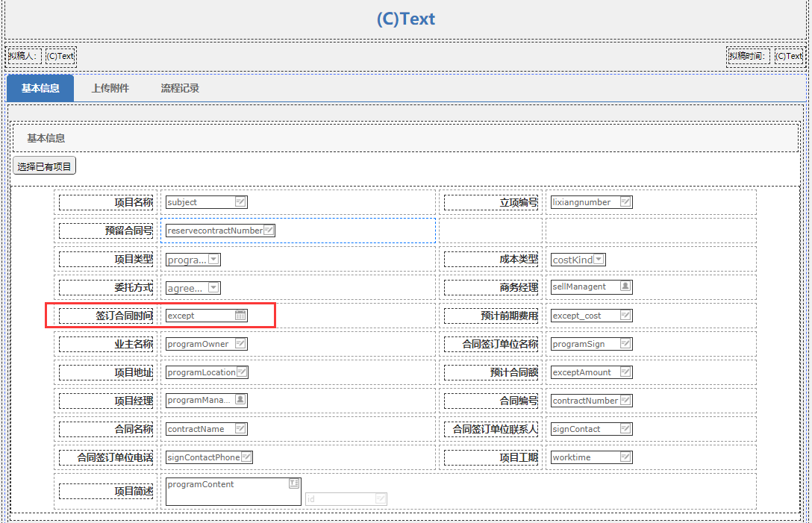The height and width of the screenshot is (523, 812).
Task: Click the edit icon in except_cost field
Action: pyautogui.click(x=625, y=316)
